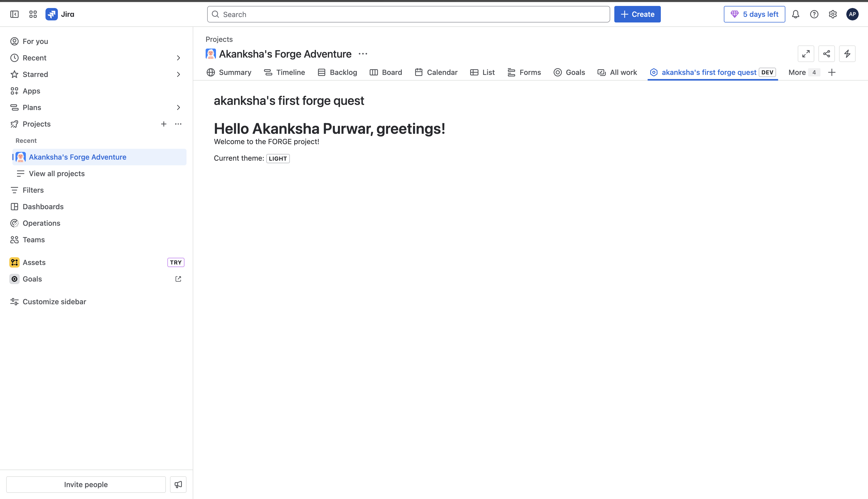Viewport: 868px width, 499px height.
Task: Click the Invite people button
Action: [86, 484]
